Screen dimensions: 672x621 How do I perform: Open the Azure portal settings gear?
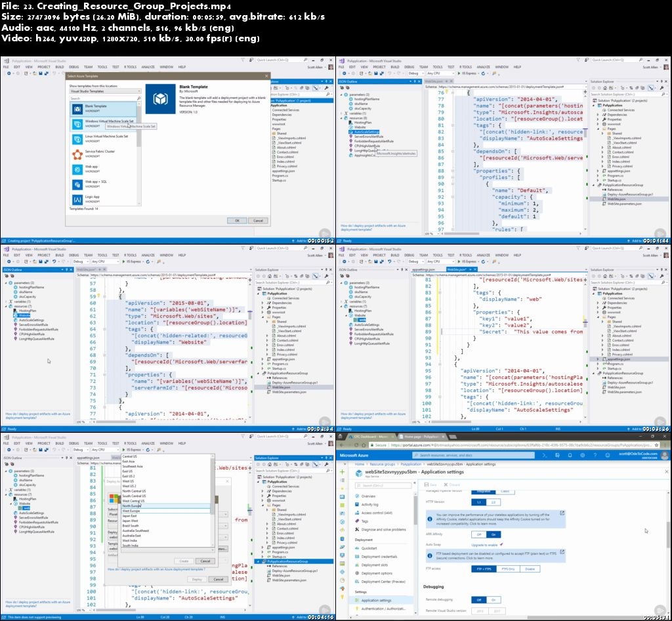pyautogui.click(x=583, y=455)
